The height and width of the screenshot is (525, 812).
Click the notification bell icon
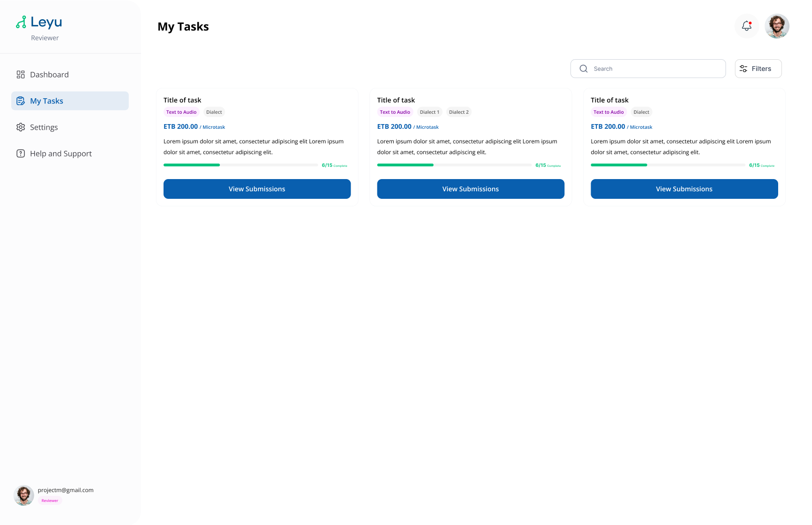pyautogui.click(x=747, y=26)
